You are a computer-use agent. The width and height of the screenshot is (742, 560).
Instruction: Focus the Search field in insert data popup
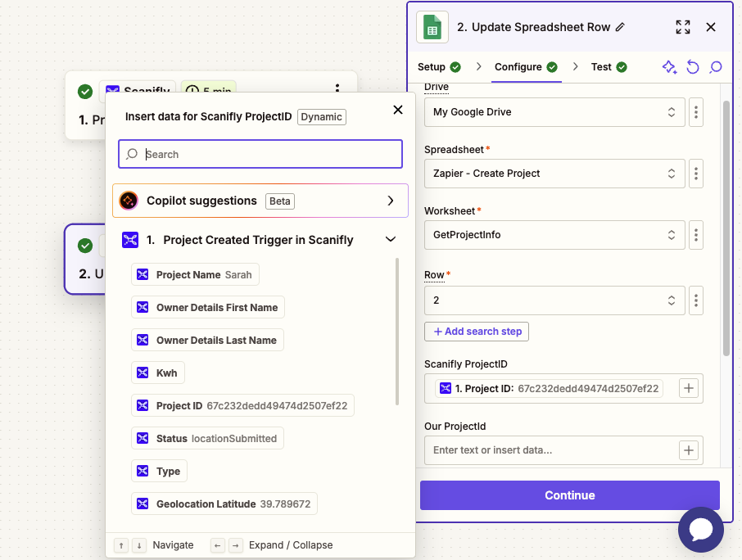(260, 154)
